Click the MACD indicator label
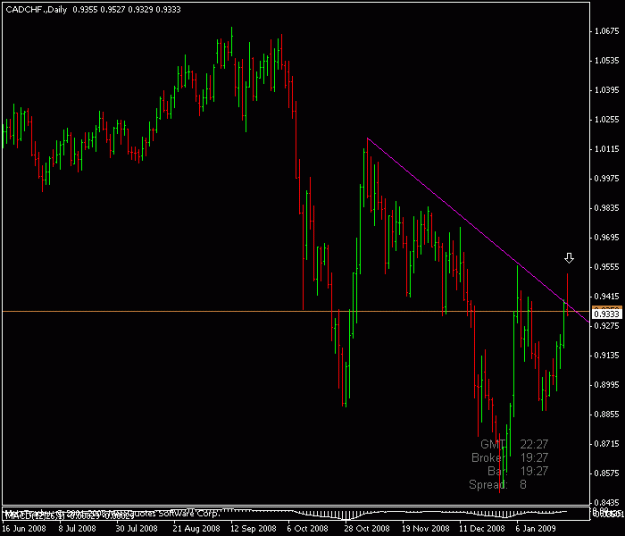Viewport: 625px width, 536px height. pos(69,516)
